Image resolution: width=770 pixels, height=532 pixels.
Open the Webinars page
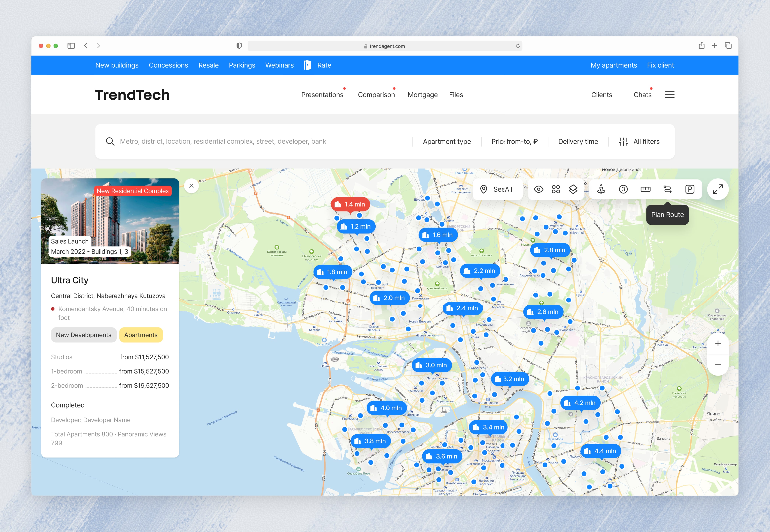[x=279, y=65]
